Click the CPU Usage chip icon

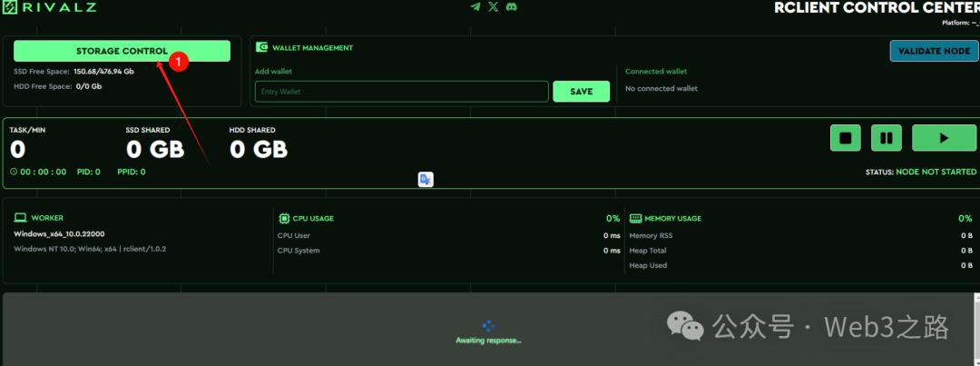pyautogui.click(x=284, y=218)
